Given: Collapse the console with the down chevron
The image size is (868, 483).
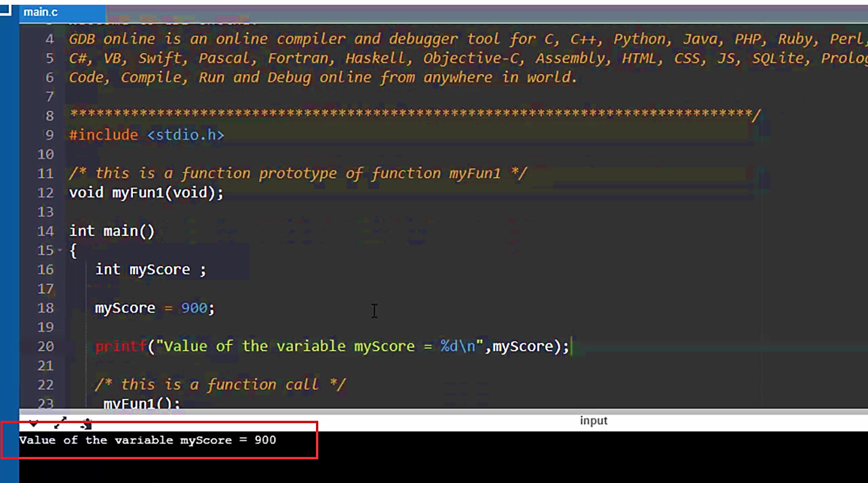Looking at the screenshot, I should (34, 425).
